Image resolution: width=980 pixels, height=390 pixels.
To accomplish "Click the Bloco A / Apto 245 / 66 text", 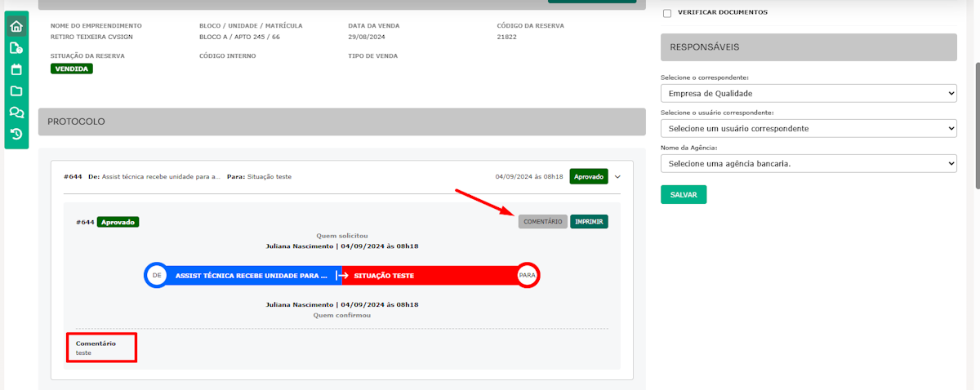I will pyautogui.click(x=239, y=37).
